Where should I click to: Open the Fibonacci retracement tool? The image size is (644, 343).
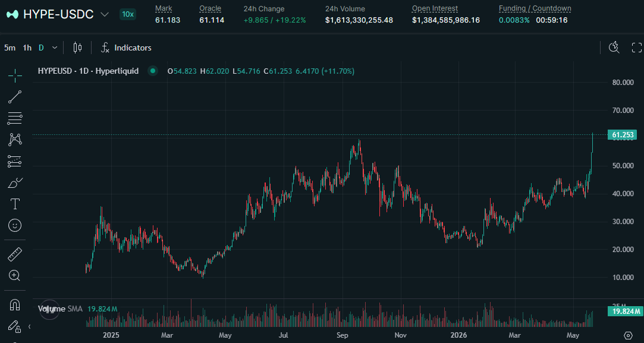point(15,118)
